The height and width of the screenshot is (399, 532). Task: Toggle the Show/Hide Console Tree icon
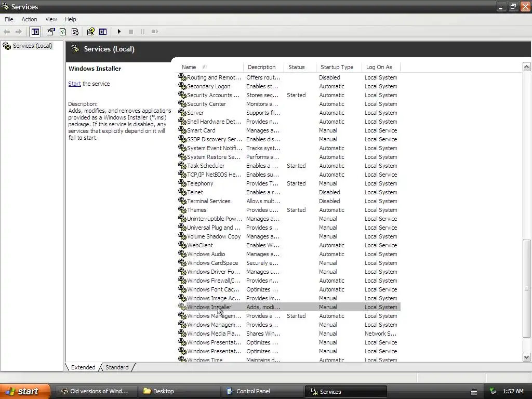[x=35, y=32]
